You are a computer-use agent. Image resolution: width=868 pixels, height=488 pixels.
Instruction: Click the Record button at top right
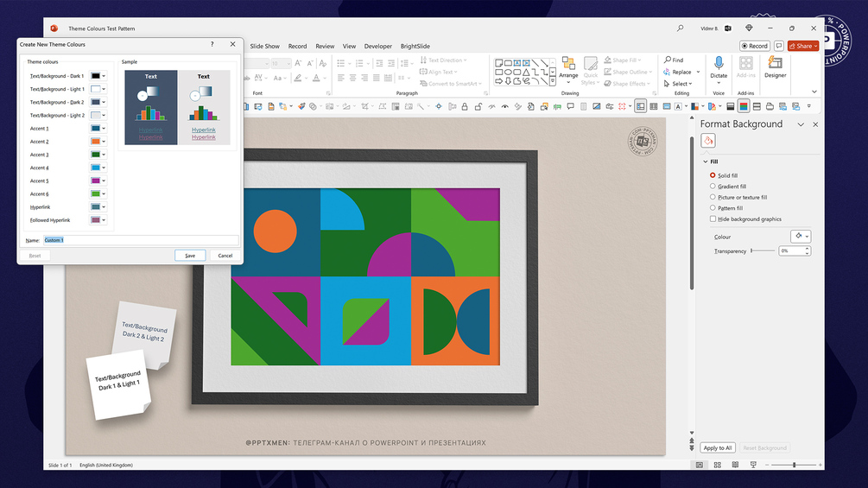coord(755,46)
